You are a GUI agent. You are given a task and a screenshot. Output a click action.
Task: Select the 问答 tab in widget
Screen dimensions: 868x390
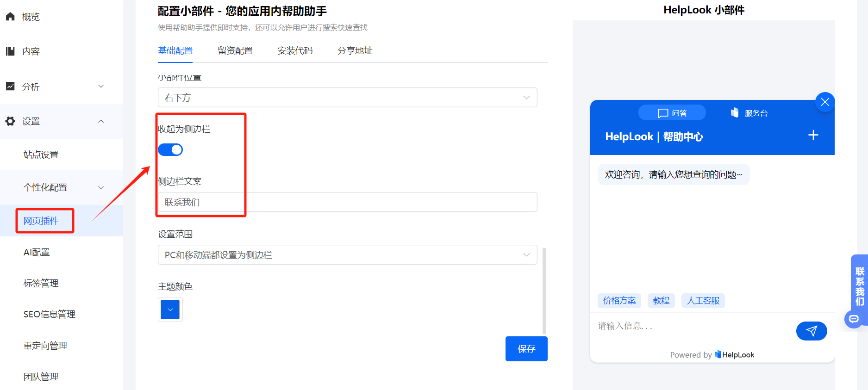click(x=672, y=113)
